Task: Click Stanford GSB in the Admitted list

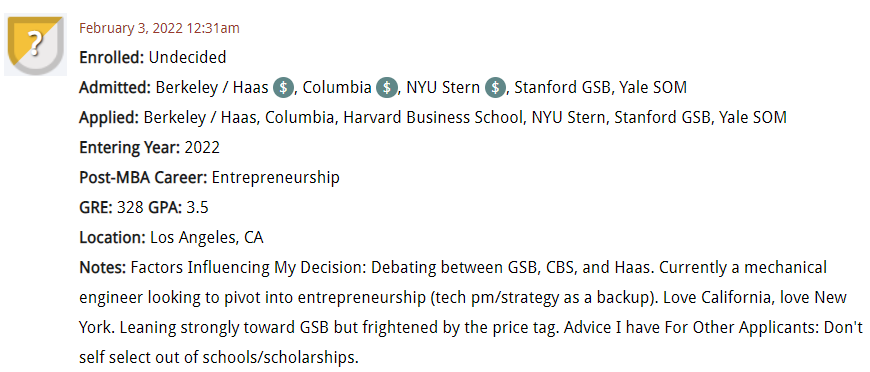Action: (562, 88)
